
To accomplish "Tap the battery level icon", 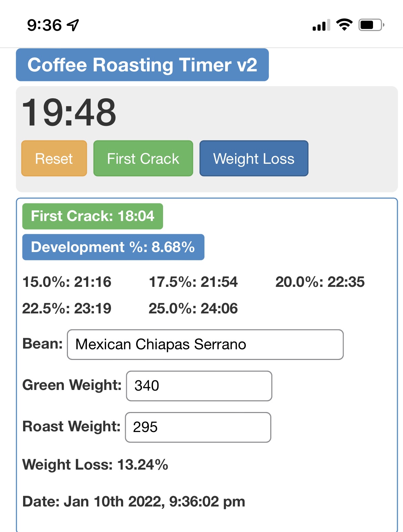I will (x=372, y=25).
